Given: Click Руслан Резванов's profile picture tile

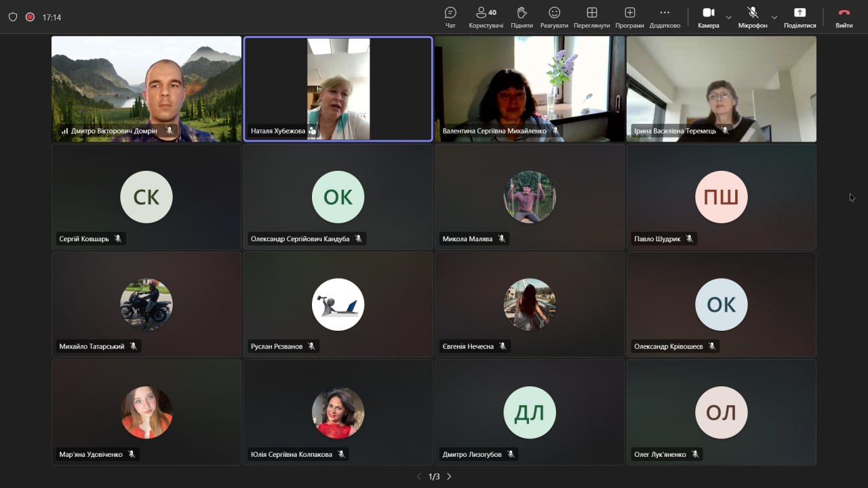Looking at the screenshot, I should pyautogui.click(x=338, y=304).
